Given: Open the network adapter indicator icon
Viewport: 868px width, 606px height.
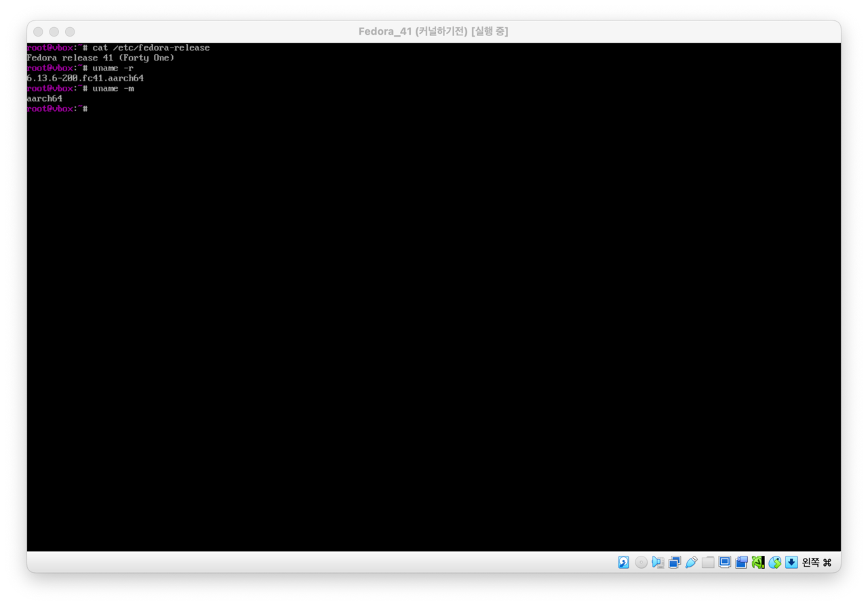Looking at the screenshot, I should 675,562.
